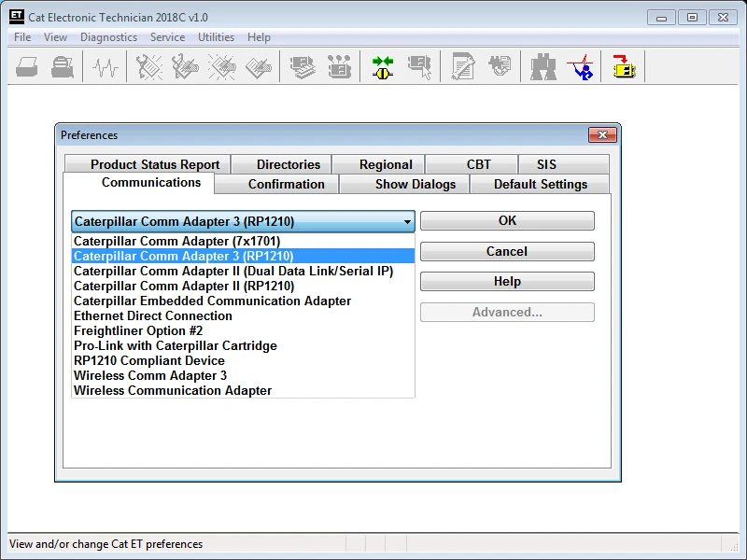This screenshot has width=747, height=560.
Task: Open Configuration module icon with knobs
Action: tap(339, 66)
